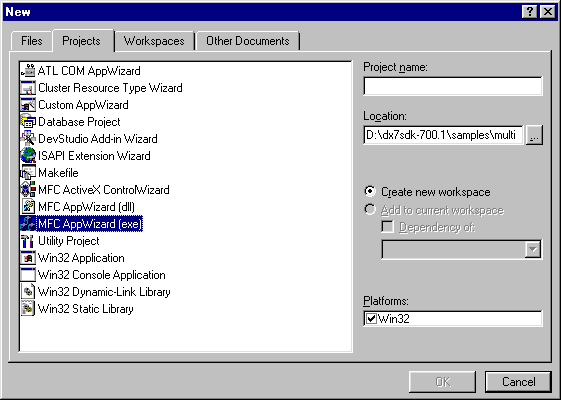The image size is (561, 400).
Task: Click the MFC AppWizard (exe) icon
Action: [28, 224]
